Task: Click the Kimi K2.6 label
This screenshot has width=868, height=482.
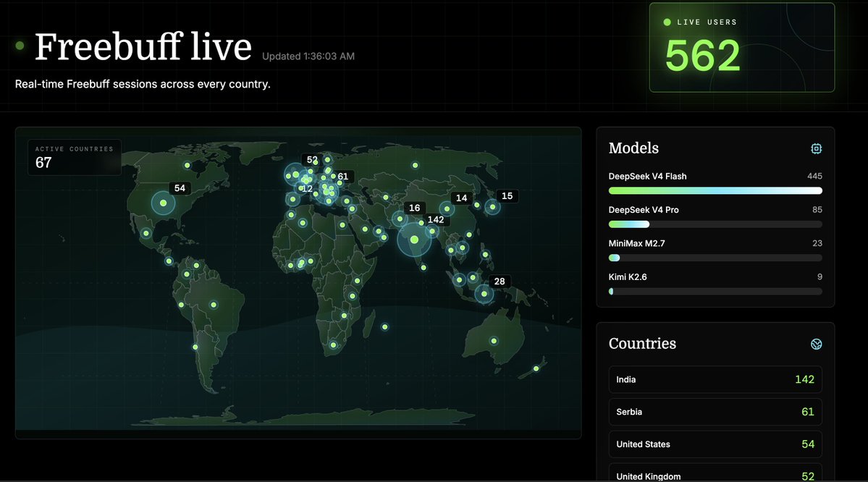Action: point(627,276)
